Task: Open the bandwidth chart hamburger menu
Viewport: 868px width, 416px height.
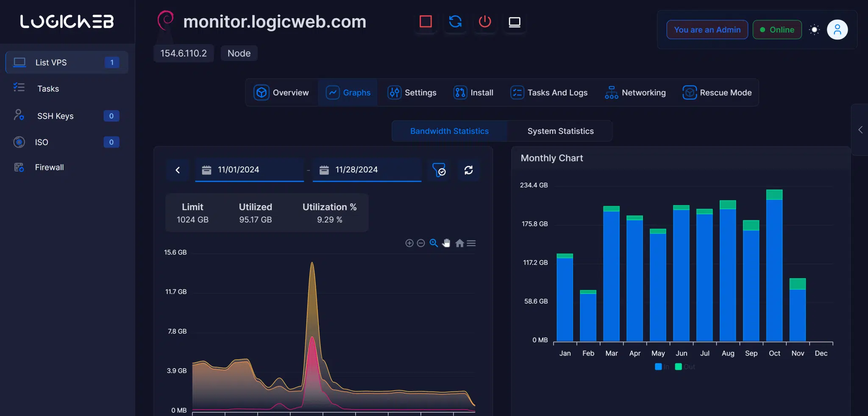Action: pyautogui.click(x=471, y=243)
